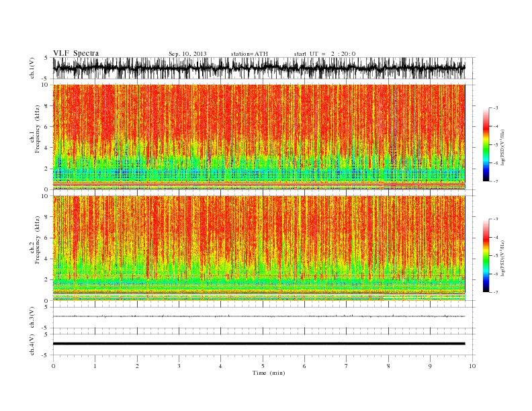
Task: Click the "-3" value on ch.1 color bar
Action: pos(495,108)
